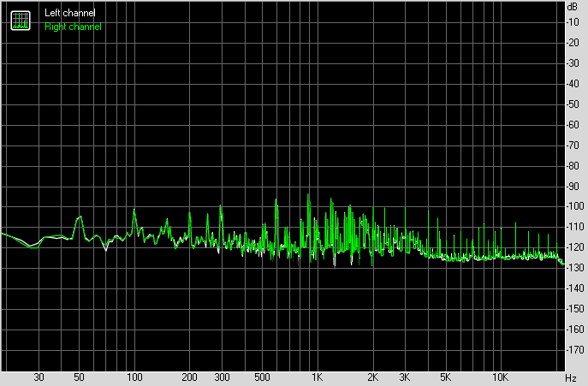The height and width of the screenshot is (386, 588).
Task: Click the 1K frequency label
Action: [318, 377]
